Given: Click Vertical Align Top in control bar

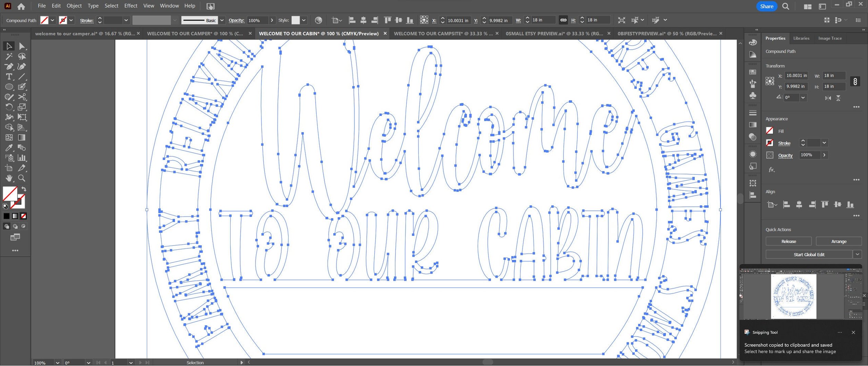Looking at the screenshot, I should pos(388,20).
